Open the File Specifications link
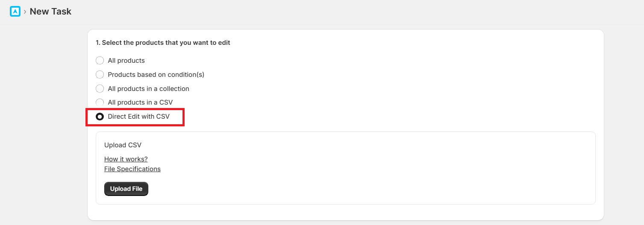Image resolution: width=644 pixels, height=225 pixels. pyautogui.click(x=132, y=169)
